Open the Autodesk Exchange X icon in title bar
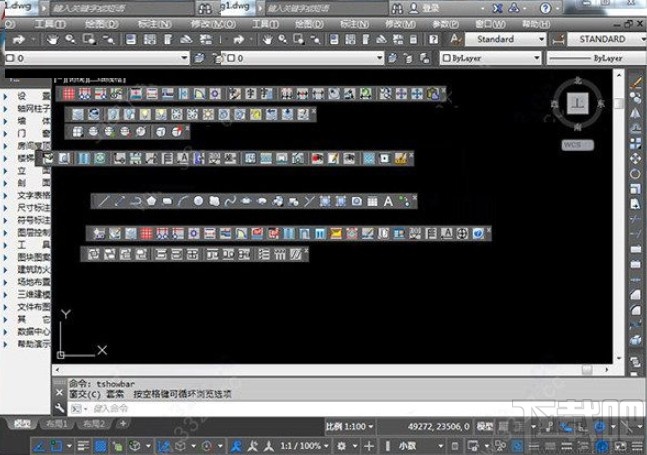This screenshot has height=455, width=647. [498, 8]
